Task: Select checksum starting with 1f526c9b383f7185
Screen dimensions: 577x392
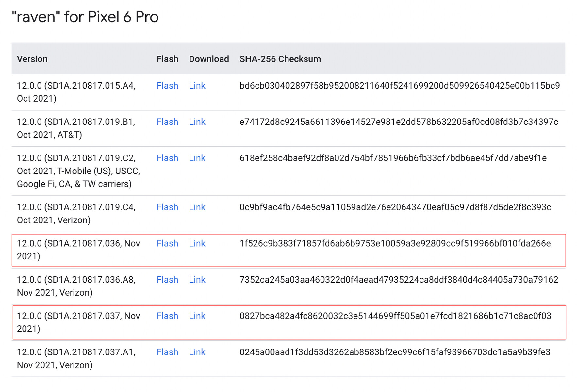Action: pyautogui.click(x=395, y=244)
